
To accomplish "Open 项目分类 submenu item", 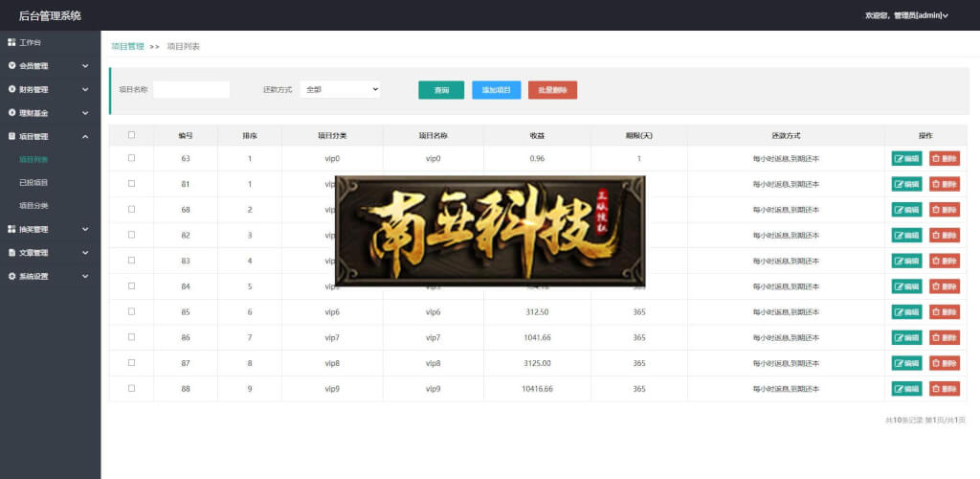I will click(33, 206).
